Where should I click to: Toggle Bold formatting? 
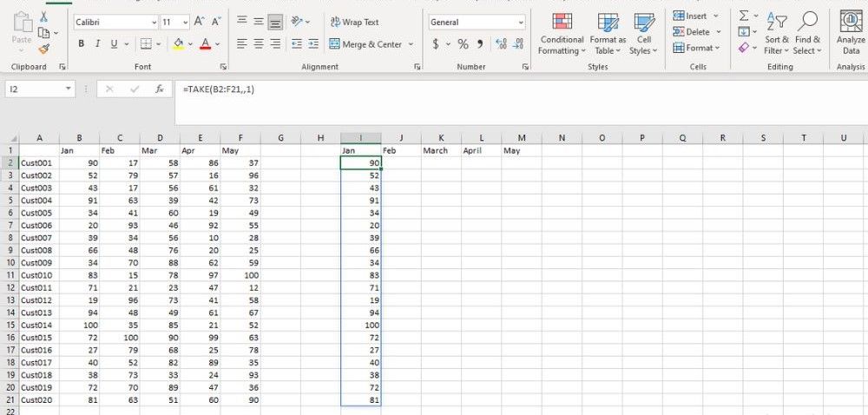tap(82, 43)
